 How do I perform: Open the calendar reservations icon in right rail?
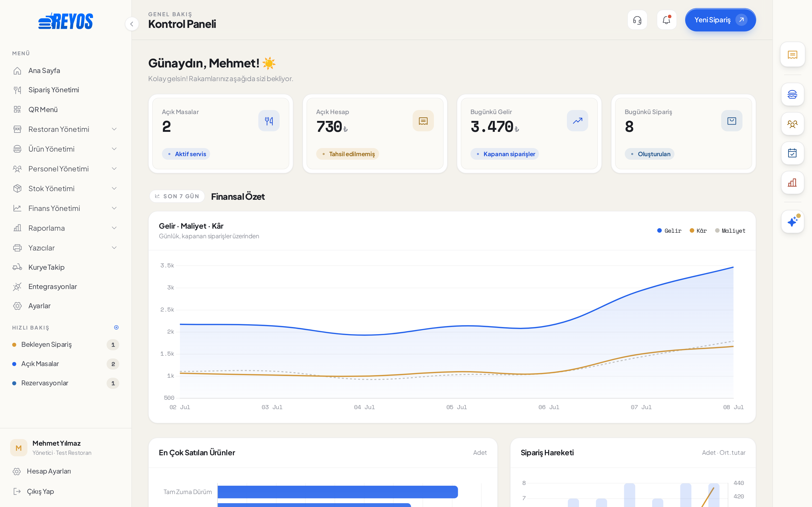click(x=792, y=153)
